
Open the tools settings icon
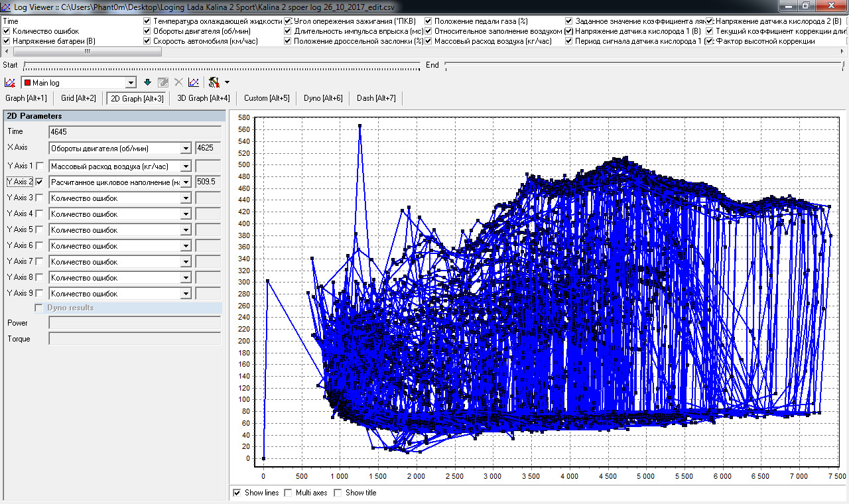(x=214, y=82)
